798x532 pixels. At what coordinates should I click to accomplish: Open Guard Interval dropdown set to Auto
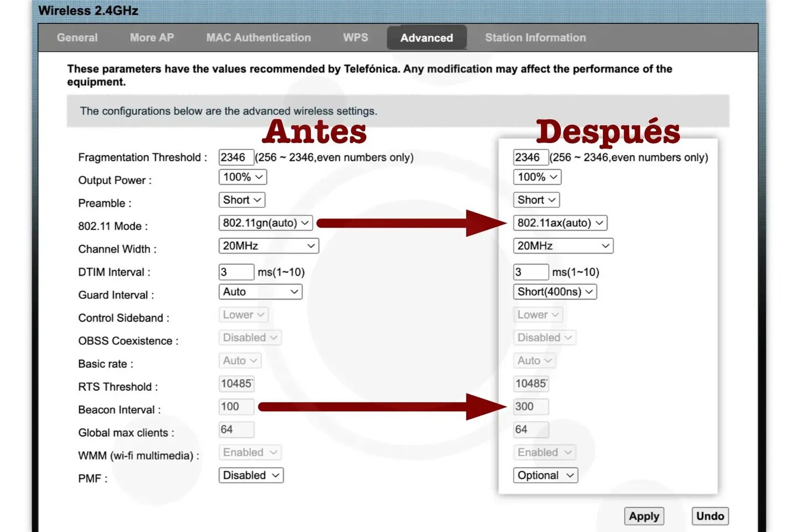tap(261, 292)
